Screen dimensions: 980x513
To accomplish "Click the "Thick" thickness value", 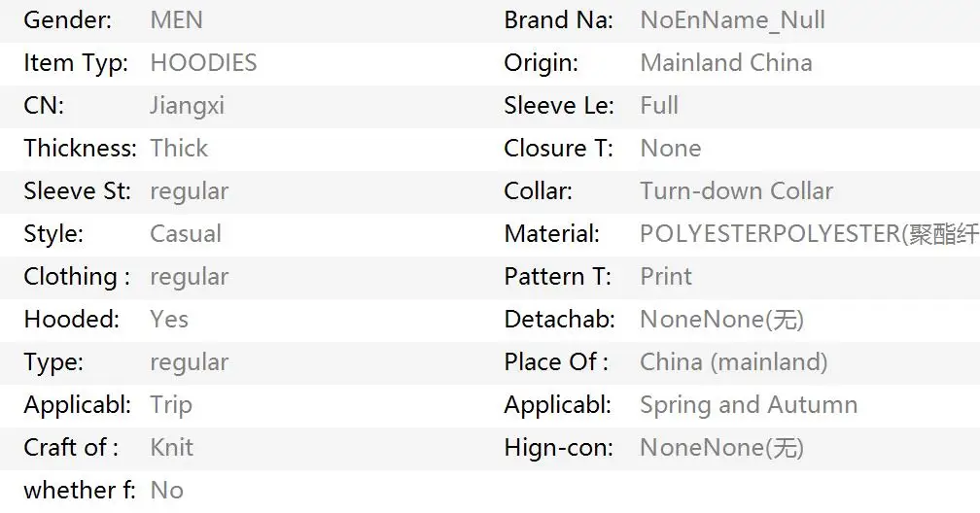I will pos(179,149).
